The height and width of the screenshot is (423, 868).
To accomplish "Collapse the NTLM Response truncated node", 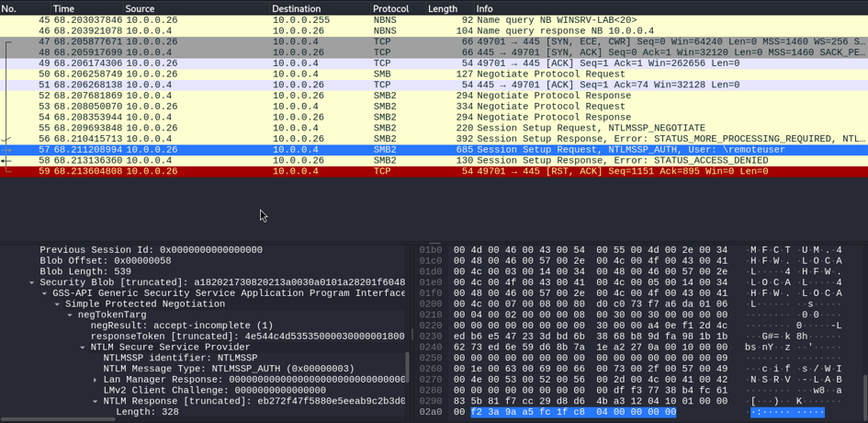I will coord(96,402).
